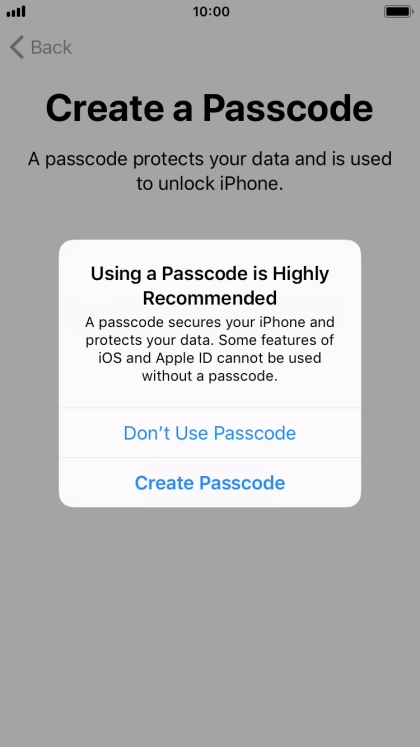Tap the 'to unlock iPhone.' text line
Viewport: 420px width, 747px height.
pyautogui.click(x=210, y=183)
